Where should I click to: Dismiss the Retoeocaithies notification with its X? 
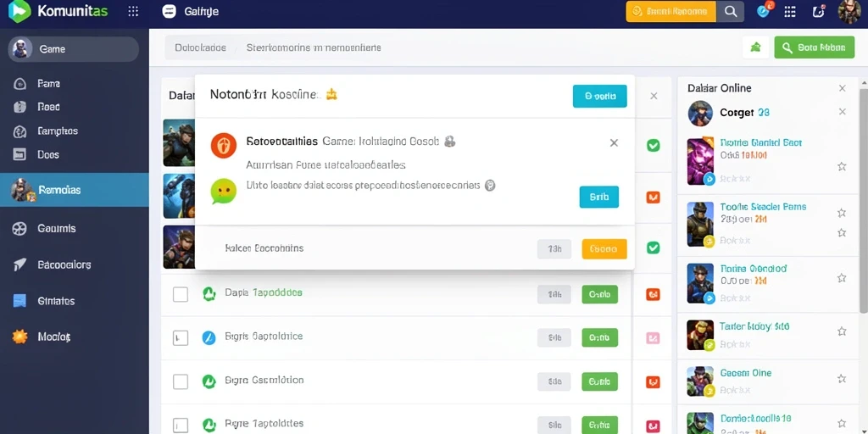pyautogui.click(x=614, y=142)
